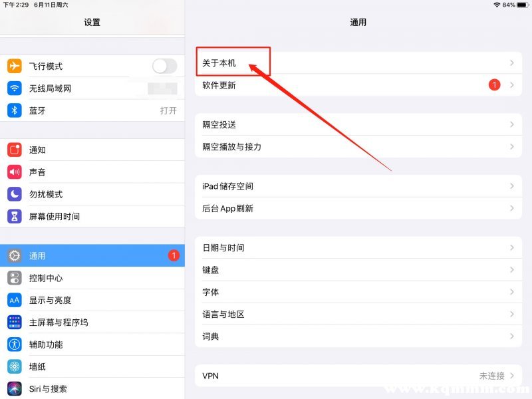Open 关于本机 via its chevron
532x399 pixels.
[511, 63]
